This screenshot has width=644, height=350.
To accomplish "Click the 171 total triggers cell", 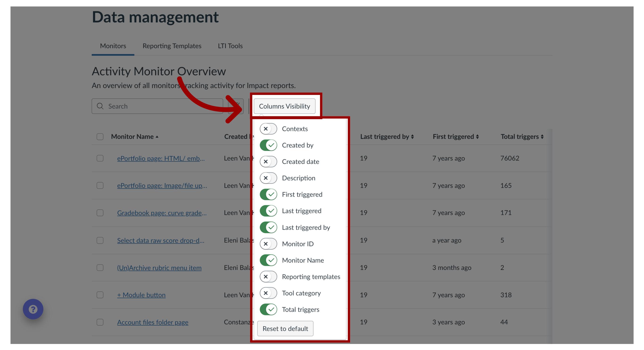I will coord(506,213).
